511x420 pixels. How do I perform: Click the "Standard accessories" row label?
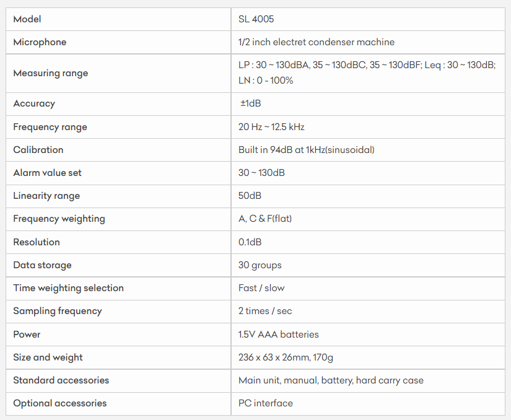(x=61, y=380)
